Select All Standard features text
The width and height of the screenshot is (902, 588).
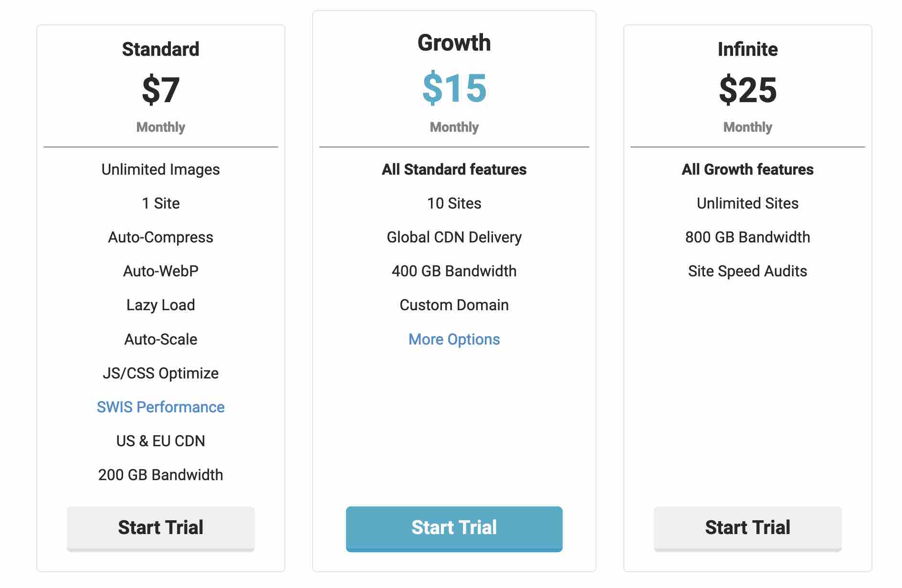tap(454, 169)
